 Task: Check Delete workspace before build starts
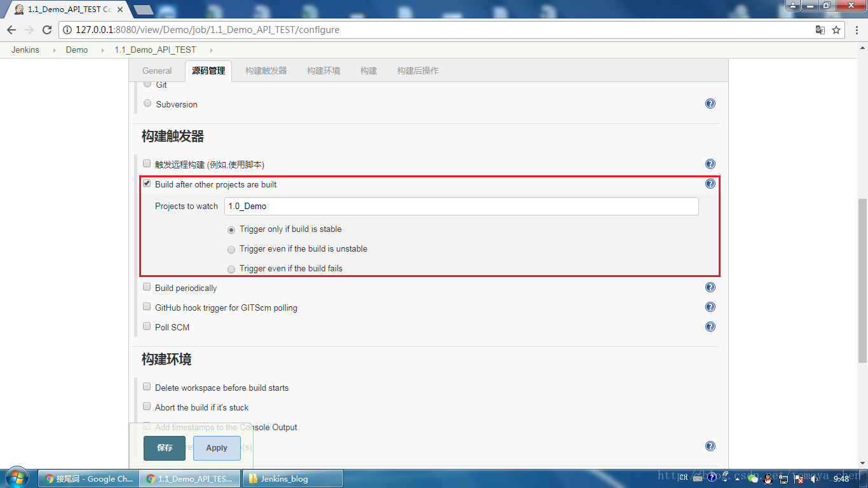(x=147, y=386)
